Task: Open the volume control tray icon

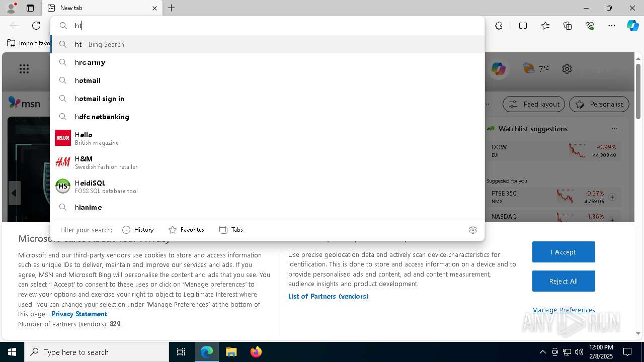Action: (579, 352)
